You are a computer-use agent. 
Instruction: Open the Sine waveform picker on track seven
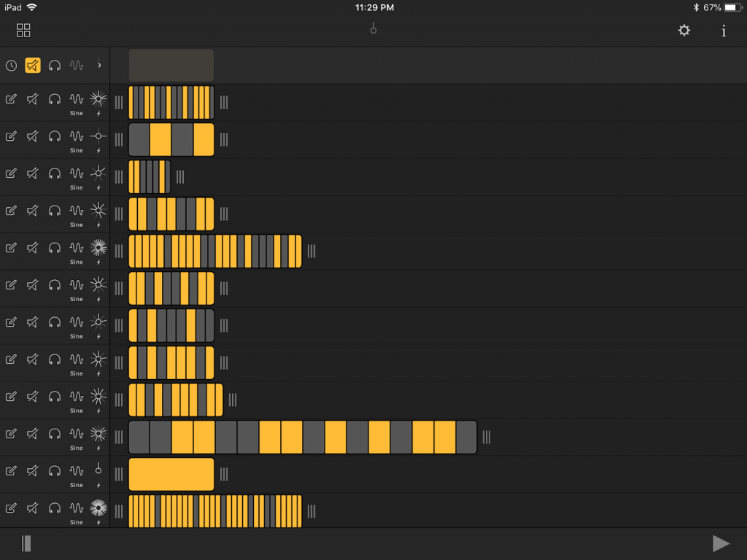[x=77, y=327]
